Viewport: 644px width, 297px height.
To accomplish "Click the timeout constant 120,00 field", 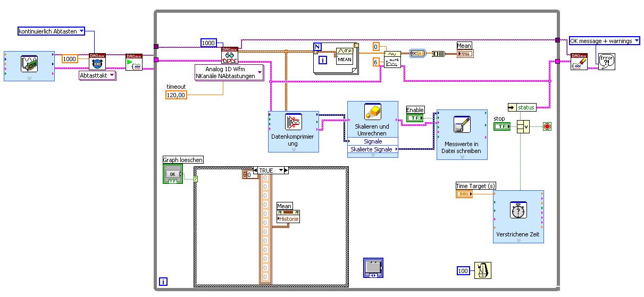I will pyautogui.click(x=177, y=95).
